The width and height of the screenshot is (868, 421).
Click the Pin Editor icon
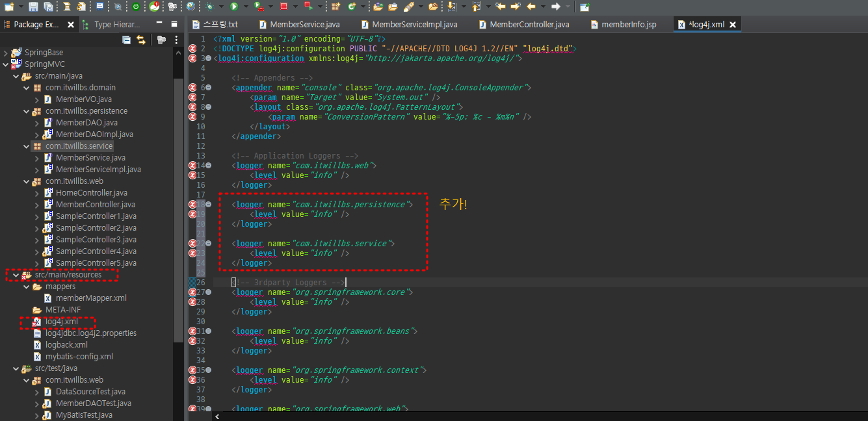pos(585,6)
